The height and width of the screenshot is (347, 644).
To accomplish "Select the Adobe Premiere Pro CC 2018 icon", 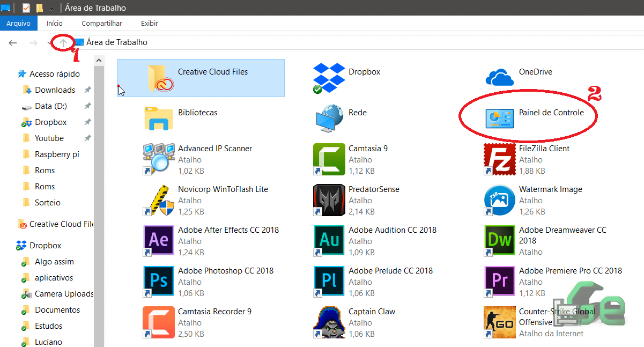I will coord(500,282).
